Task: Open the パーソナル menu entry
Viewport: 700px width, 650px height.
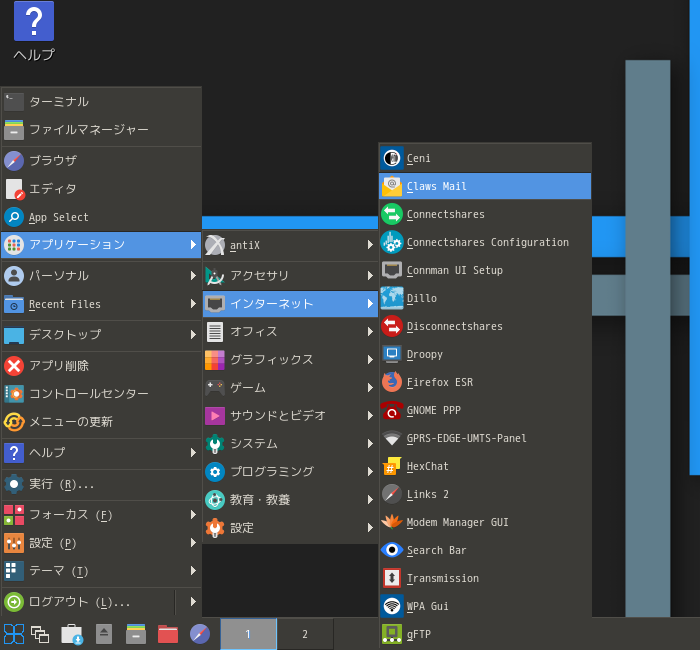Action: [x=101, y=275]
